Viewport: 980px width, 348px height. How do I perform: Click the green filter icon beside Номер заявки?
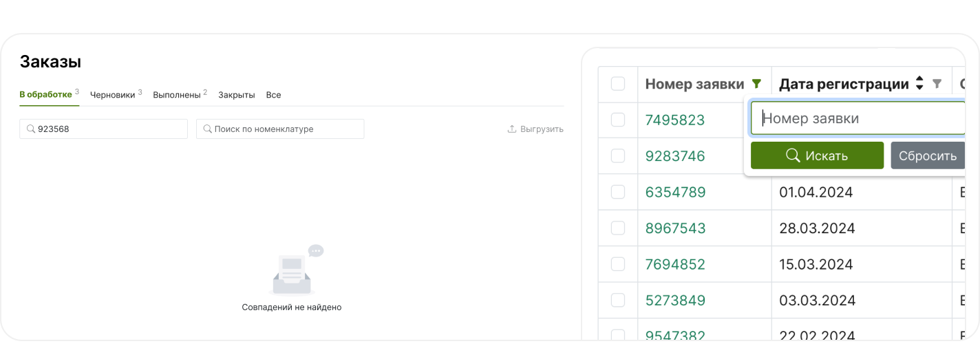coord(757,84)
